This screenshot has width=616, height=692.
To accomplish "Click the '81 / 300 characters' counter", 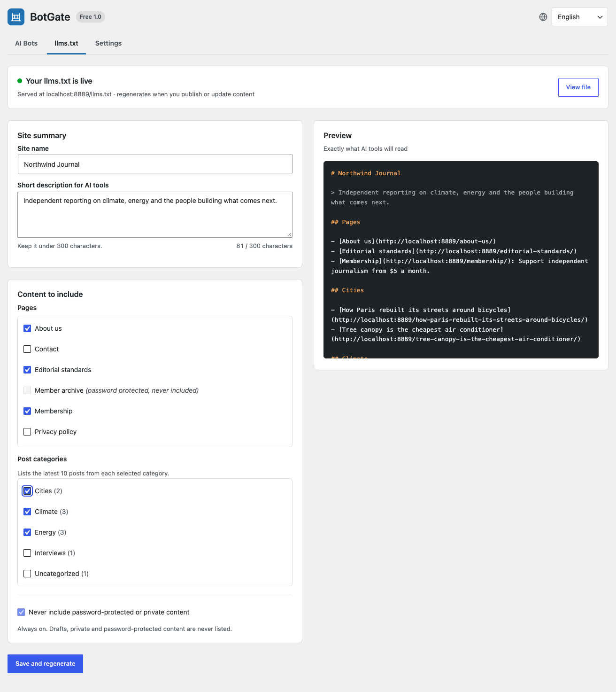I will [264, 246].
